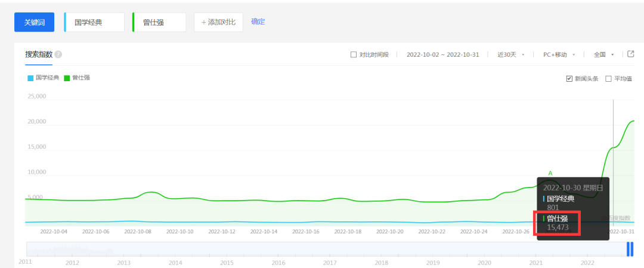
Task: Click the help icon beside 搜索指数
Action: tap(58, 54)
